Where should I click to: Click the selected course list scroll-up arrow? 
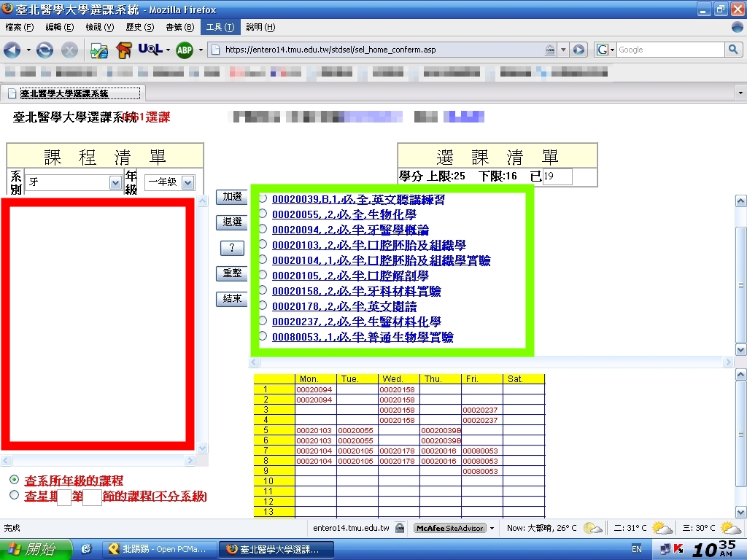pyautogui.click(x=740, y=201)
